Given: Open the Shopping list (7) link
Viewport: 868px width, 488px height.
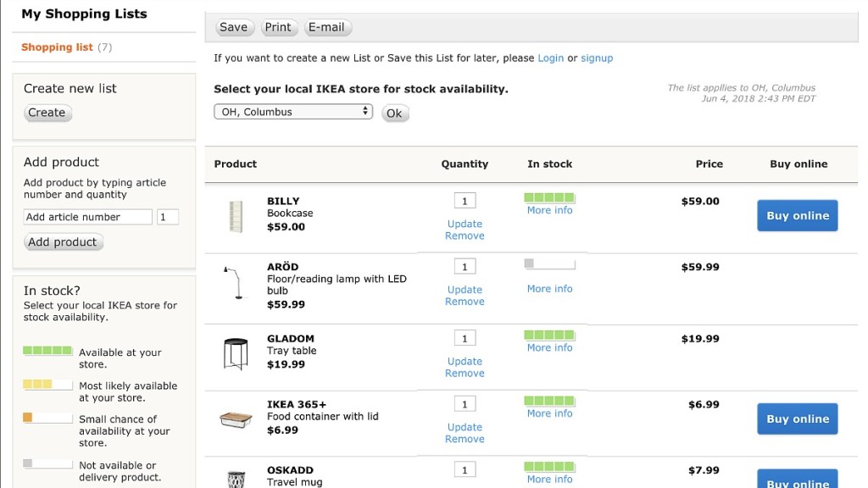Looking at the screenshot, I should pyautogui.click(x=57, y=47).
